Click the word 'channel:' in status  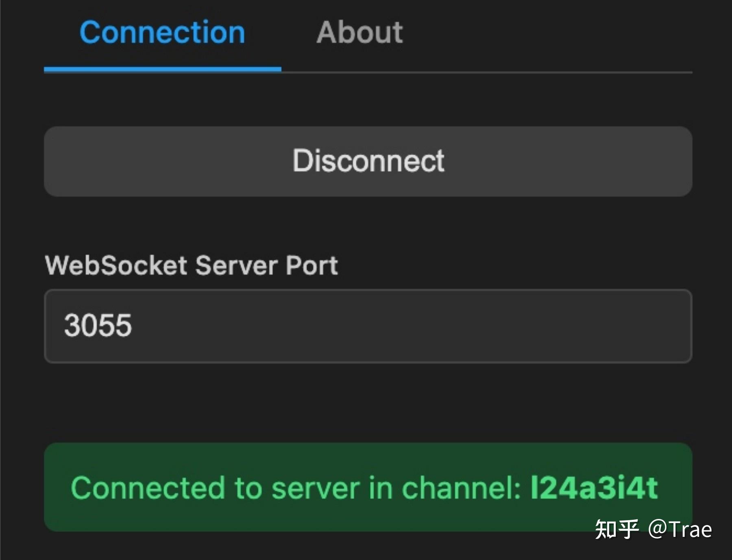click(461, 488)
